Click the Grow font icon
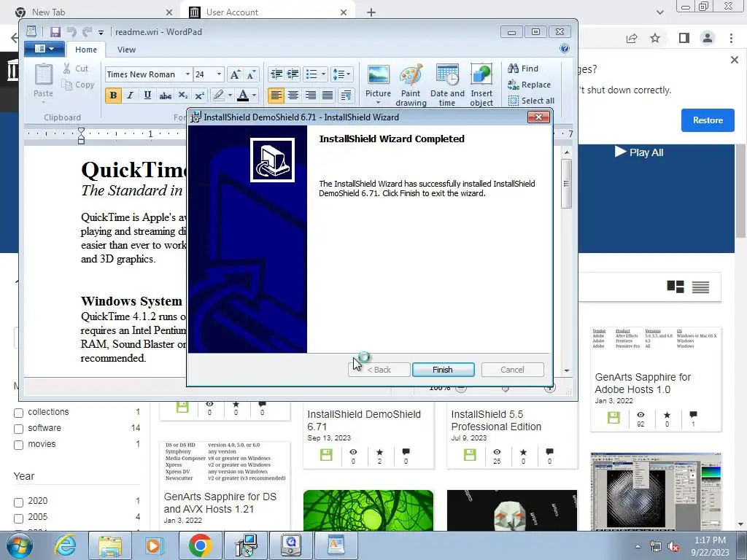The width and height of the screenshot is (747, 560). 234,74
